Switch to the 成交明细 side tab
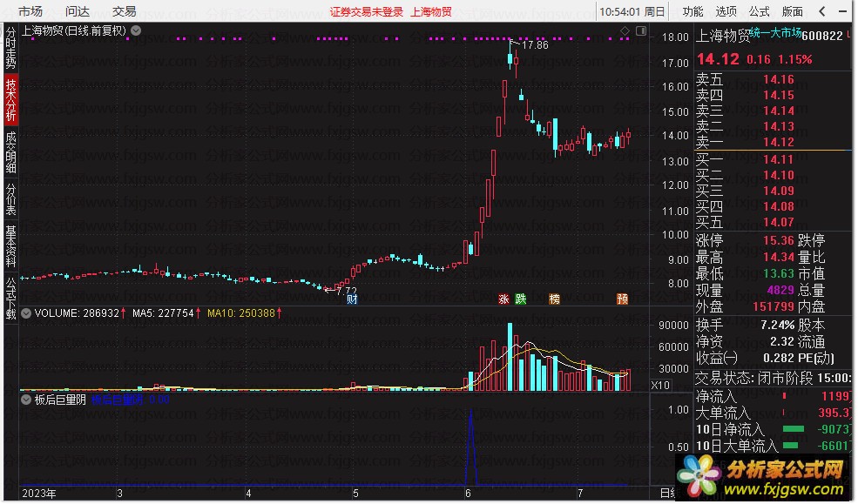 [x=10, y=152]
